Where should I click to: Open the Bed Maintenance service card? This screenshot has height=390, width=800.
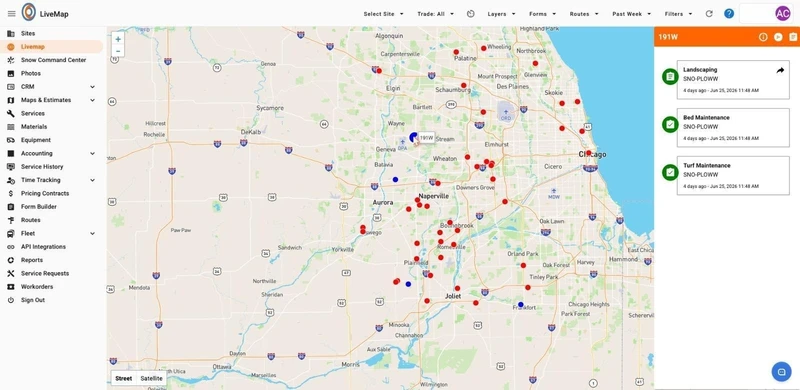coord(733,128)
